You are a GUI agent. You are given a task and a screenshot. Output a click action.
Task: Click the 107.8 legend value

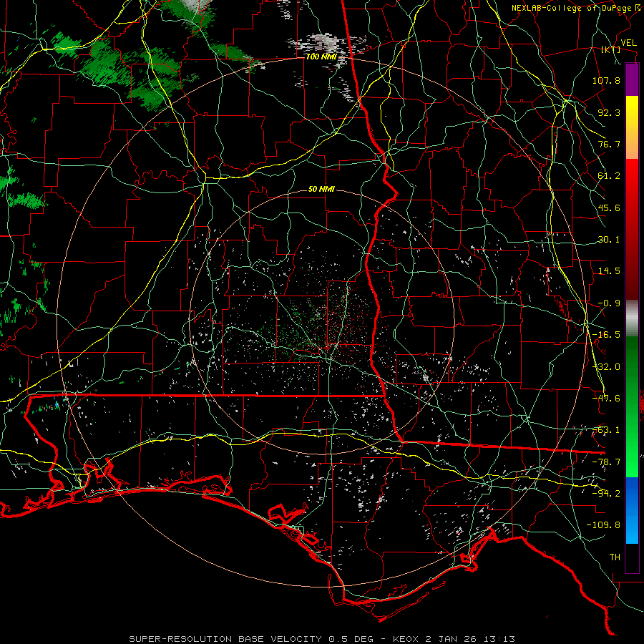[606, 80]
